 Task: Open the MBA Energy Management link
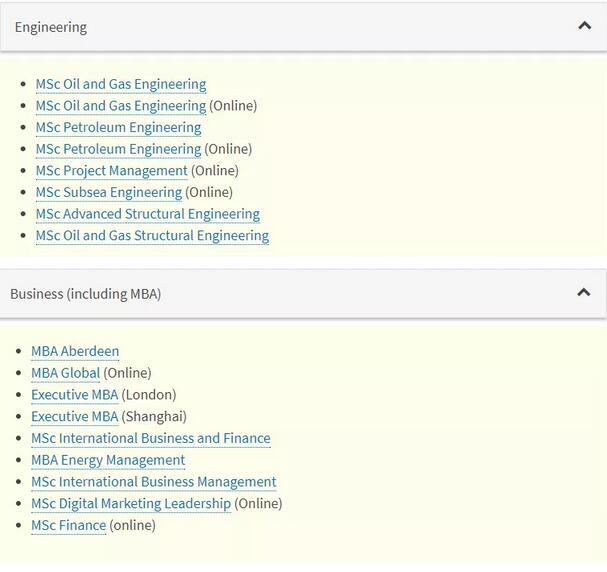(108, 460)
